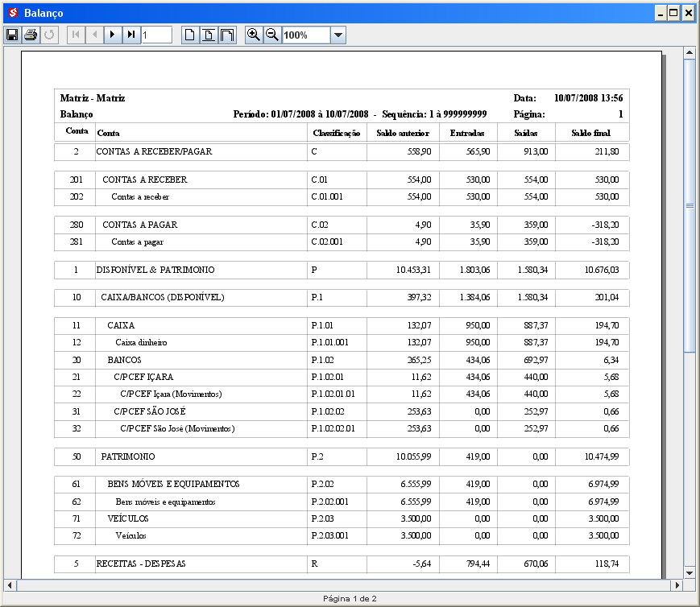
Task: Click the 'VEÍCULOS' account name
Action: (x=128, y=518)
